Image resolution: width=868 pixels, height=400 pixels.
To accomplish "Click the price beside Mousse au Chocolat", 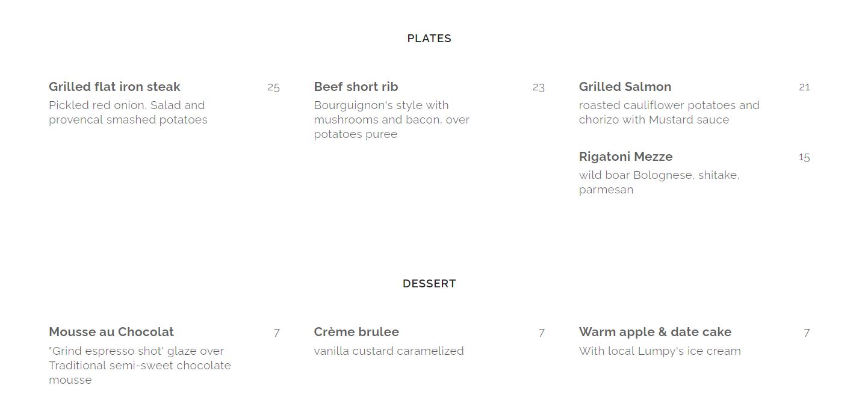I will pyautogui.click(x=276, y=333).
